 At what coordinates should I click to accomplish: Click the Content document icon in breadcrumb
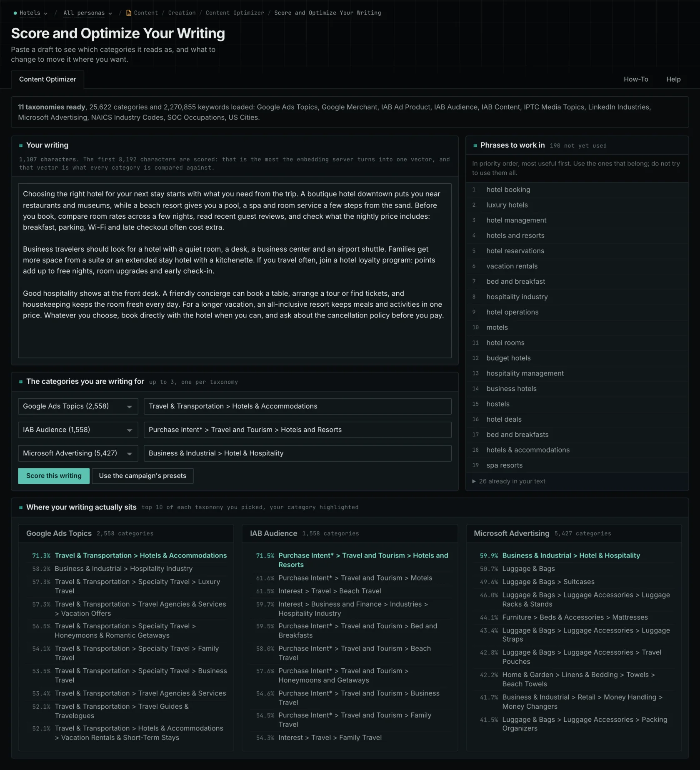[x=129, y=13]
